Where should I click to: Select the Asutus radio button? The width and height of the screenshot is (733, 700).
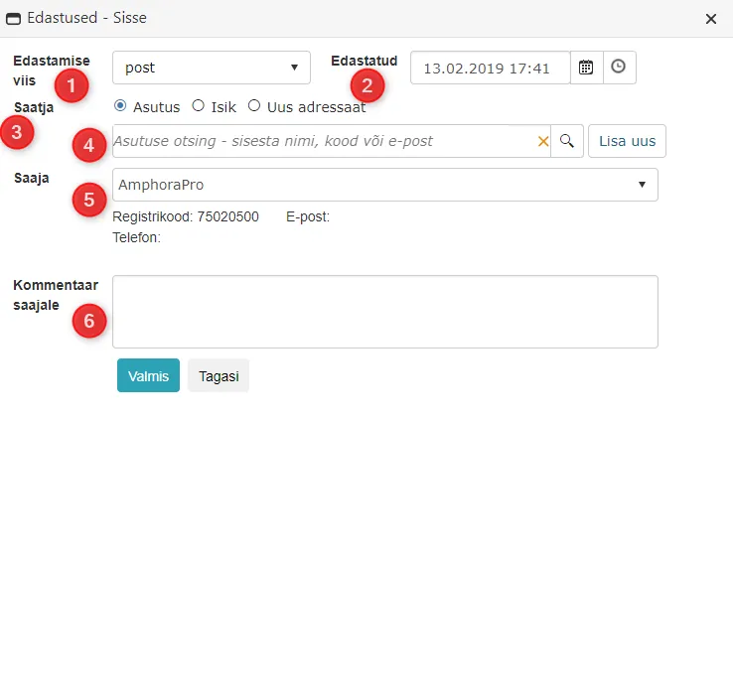(120, 106)
